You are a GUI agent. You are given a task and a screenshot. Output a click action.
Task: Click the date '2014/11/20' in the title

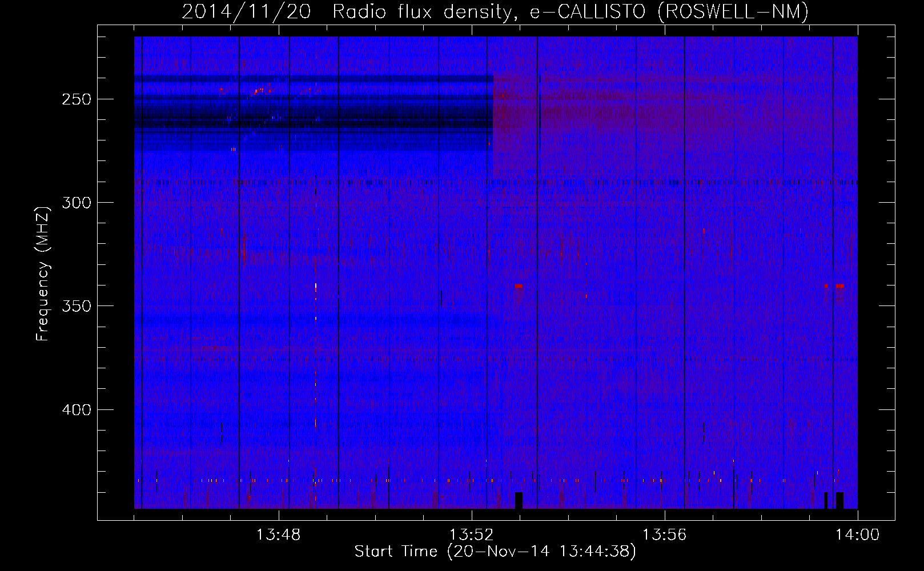click(246, 11)
